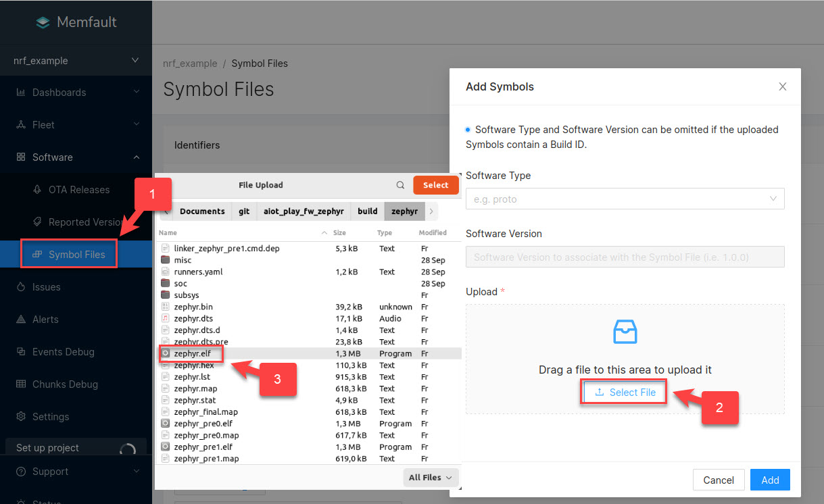Click the Alerts bell icon
824x504 pixels.
coord(20,319)
